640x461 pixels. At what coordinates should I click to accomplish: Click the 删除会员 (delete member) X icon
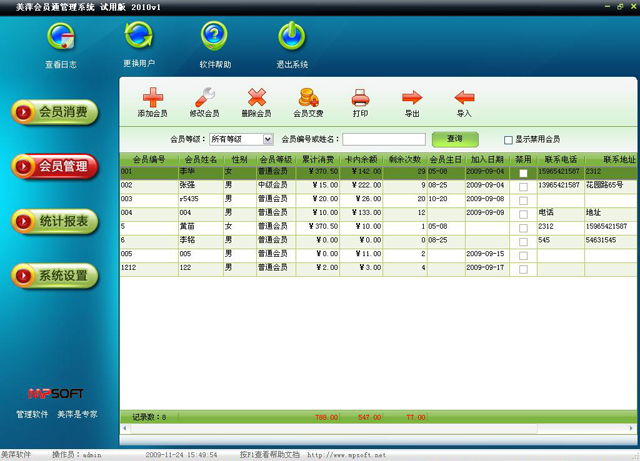click(256, 98)
